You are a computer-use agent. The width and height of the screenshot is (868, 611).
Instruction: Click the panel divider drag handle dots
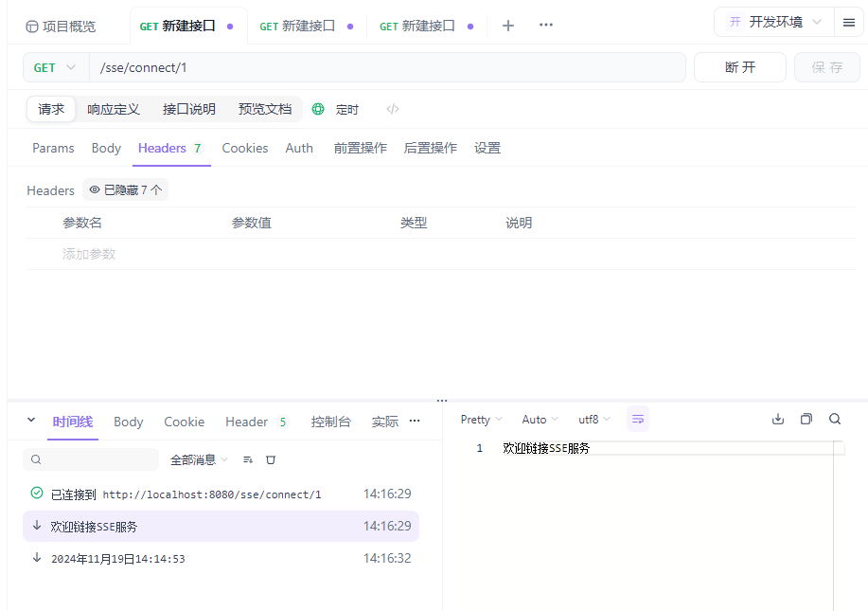(442, 401)
